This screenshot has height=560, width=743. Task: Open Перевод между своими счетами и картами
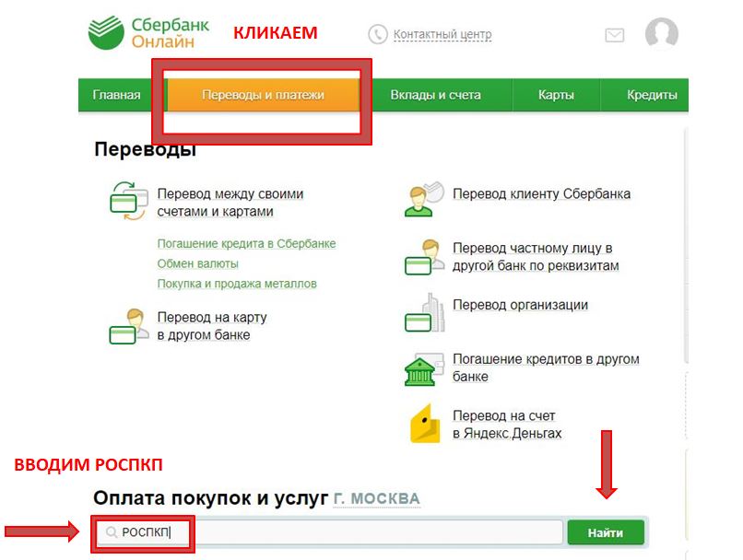click(x=230, y=203)
